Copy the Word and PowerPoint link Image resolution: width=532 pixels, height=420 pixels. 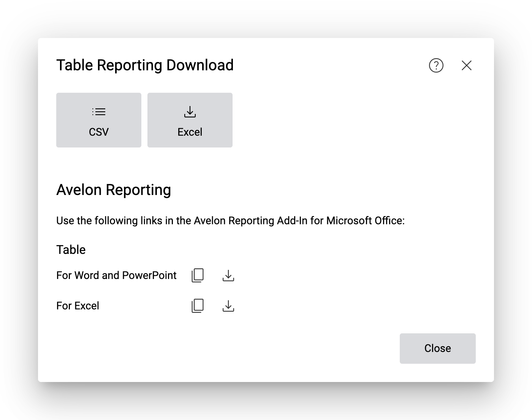198,275
